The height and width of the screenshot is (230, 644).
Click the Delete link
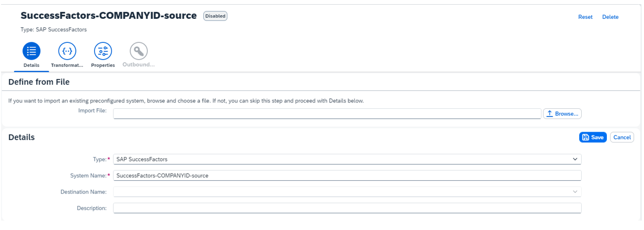pos(610,17)
